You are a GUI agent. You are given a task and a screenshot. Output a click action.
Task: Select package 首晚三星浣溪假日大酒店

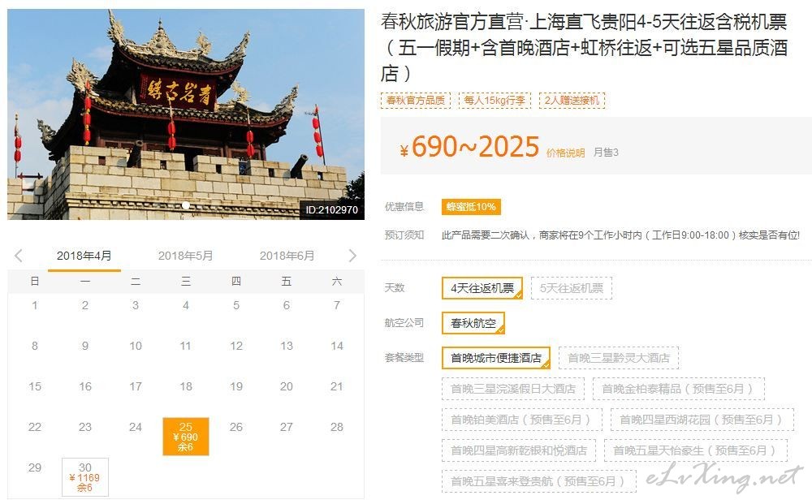(x=513, y=389)
